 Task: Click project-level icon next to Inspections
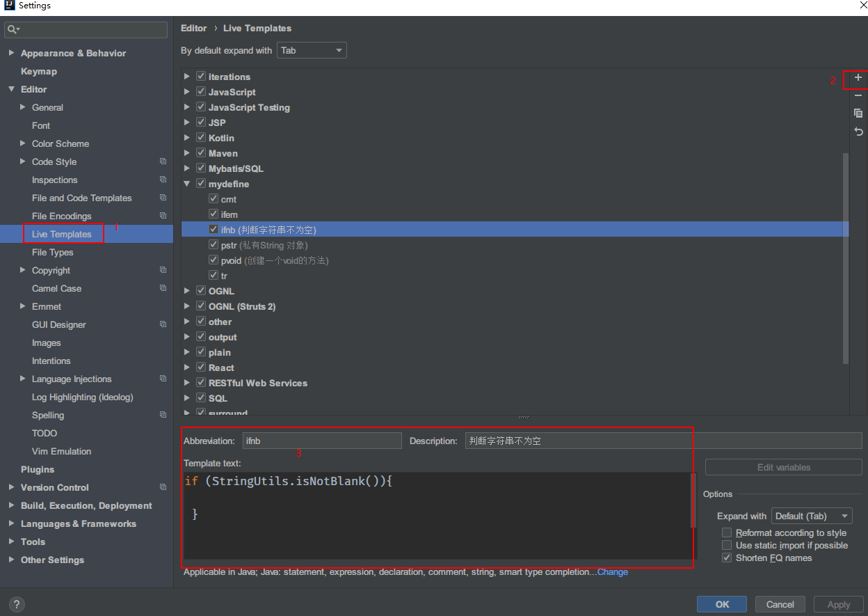pos(163,180)
